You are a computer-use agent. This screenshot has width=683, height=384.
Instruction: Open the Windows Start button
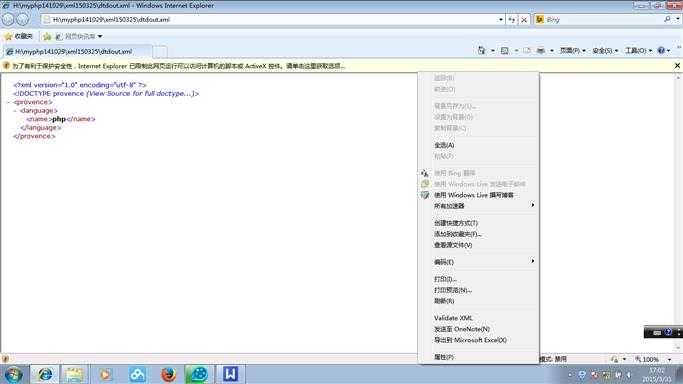click(x=13, y=374)
